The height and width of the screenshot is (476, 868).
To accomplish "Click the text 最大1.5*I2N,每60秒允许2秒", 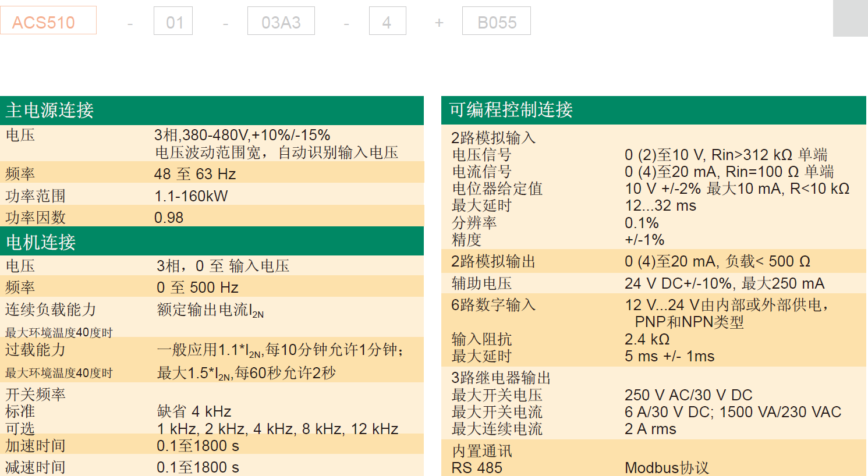I will (x=246, y=373).
